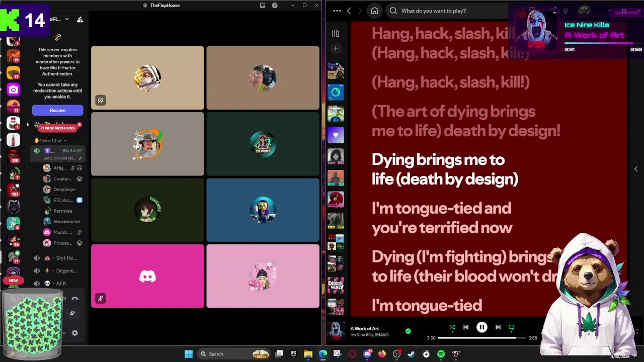Create a new playlist with the plus button

point(336,49)
